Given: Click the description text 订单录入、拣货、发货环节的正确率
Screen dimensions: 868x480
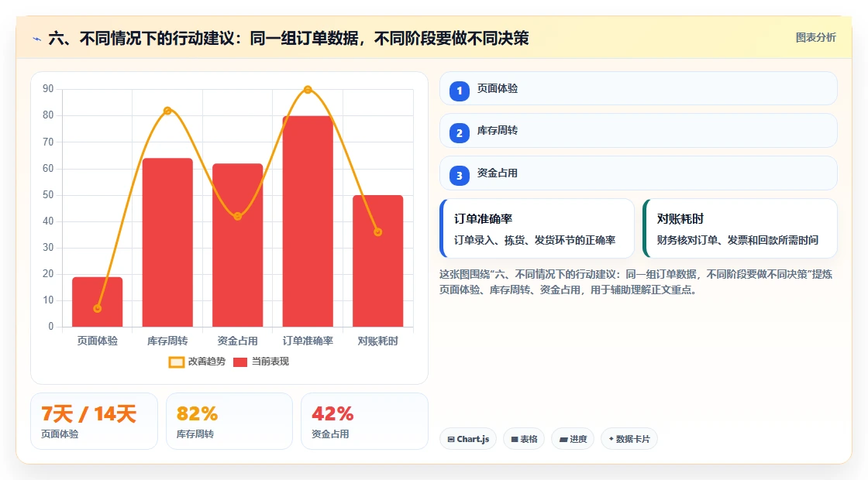Looking at the screenshot, I should 535,240.
